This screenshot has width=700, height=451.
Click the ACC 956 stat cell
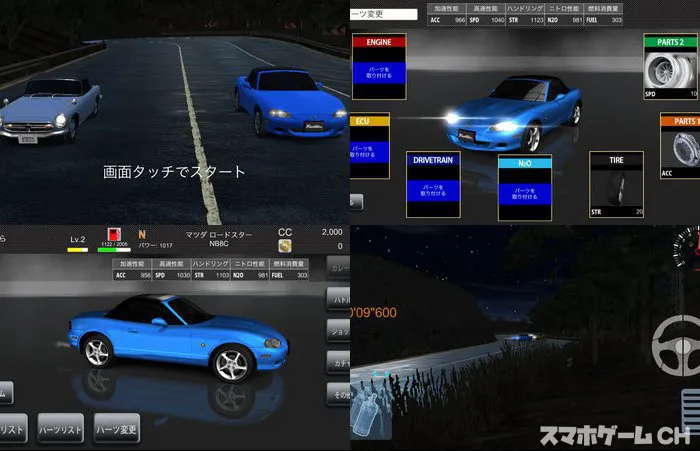tap(133, 275)
